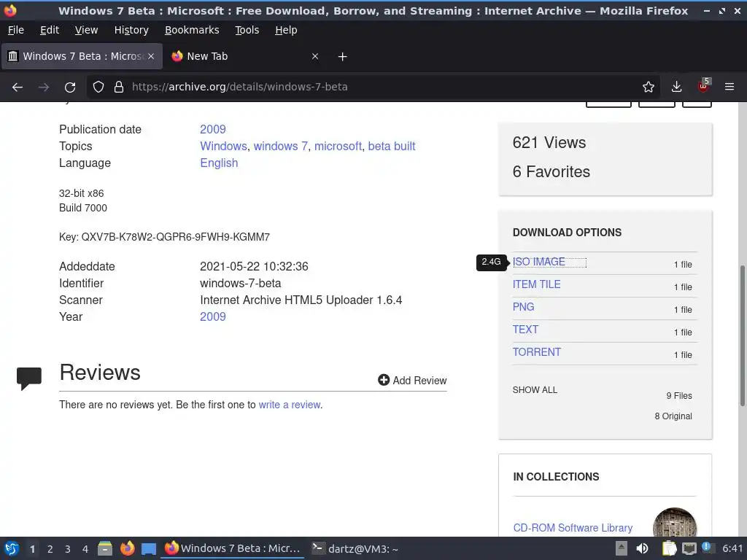Image resolution: width=747 pixels, height=560 pixels.
Task: Open clipboard manager tray icon
Action: coord(670,548)
